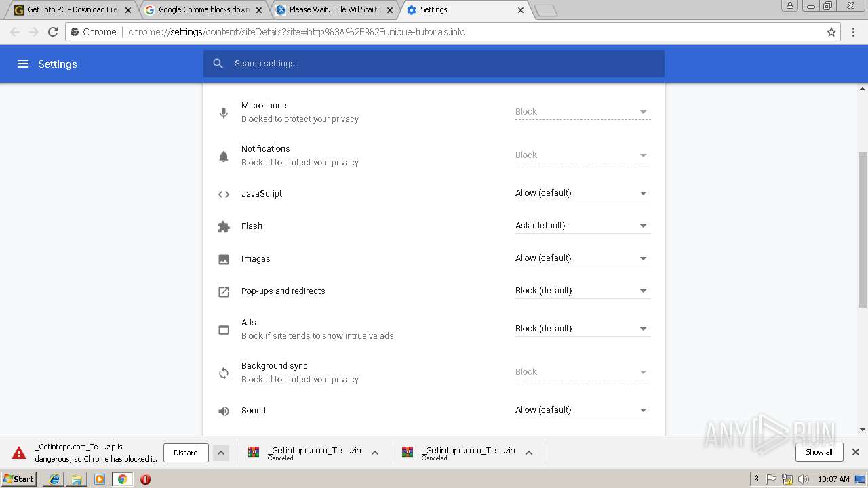Click the Sound speaker icon
The height and width of the screenshot is (488, 868).
coord(224,411)
